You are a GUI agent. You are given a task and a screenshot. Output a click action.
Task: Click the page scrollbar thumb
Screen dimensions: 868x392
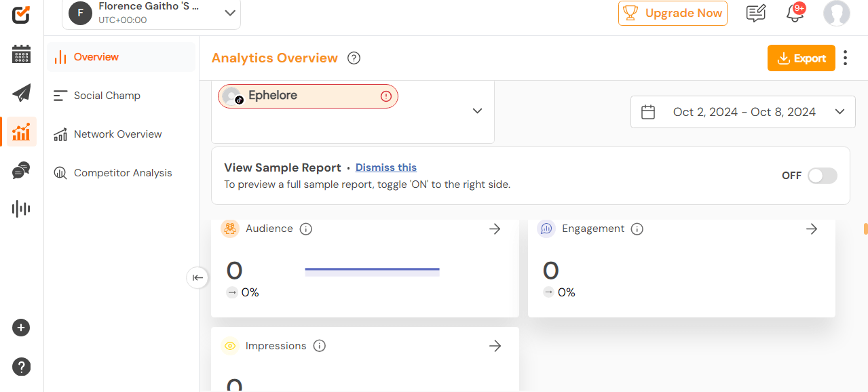pos(865,229)
